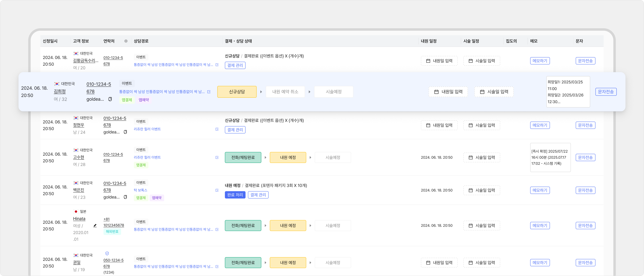The width and height of the screenshot is (644, 276).
Task: Open 시술일 입력 date field for 고수현
Action: coord(481,158)
